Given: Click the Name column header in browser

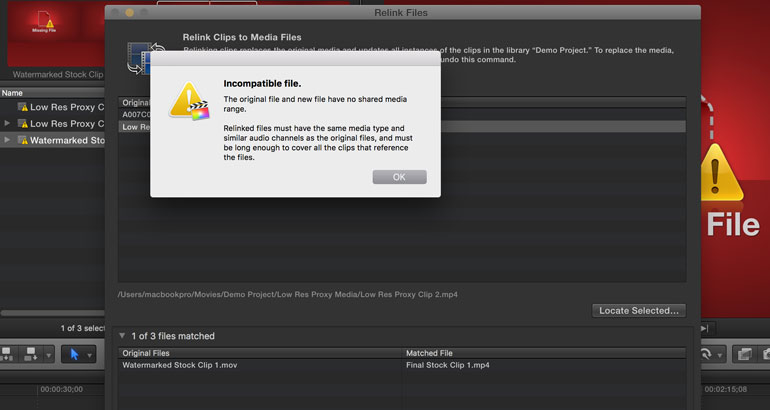Looking at the screenshot, I should pyautogui.click(x=52, y=93).
